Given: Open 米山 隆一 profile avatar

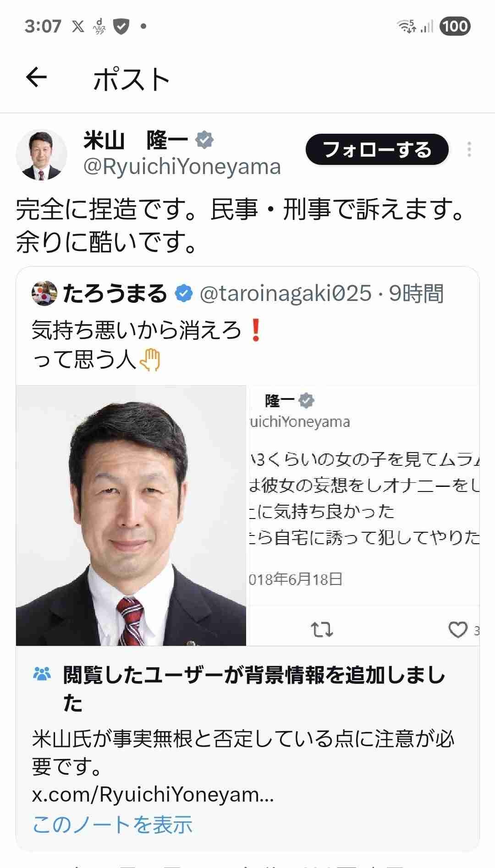Looking at the screenshot, I should (x=42, y=154).
